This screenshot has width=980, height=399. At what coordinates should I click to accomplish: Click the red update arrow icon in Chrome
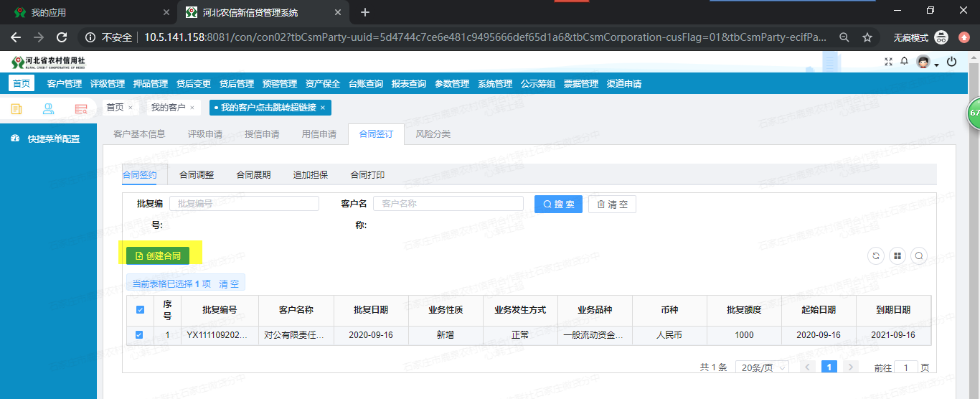coord(963,37)
